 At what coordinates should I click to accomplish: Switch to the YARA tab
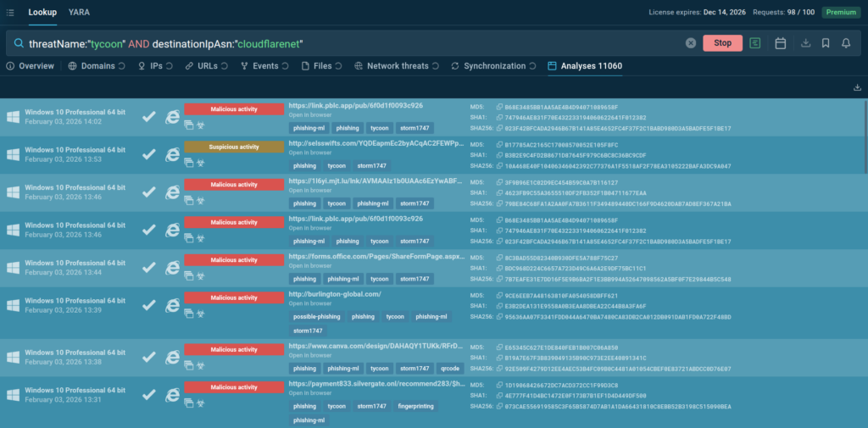tap(79, 13)
